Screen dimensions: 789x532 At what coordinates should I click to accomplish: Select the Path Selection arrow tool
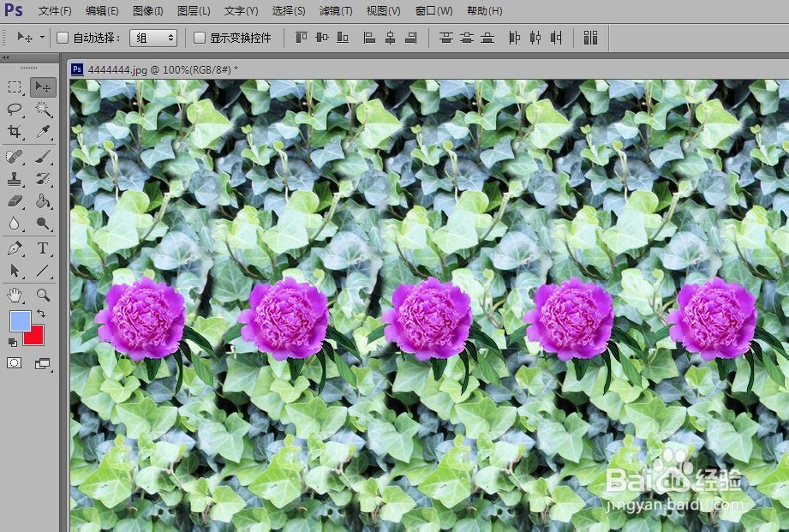click(x=15, y=271)
